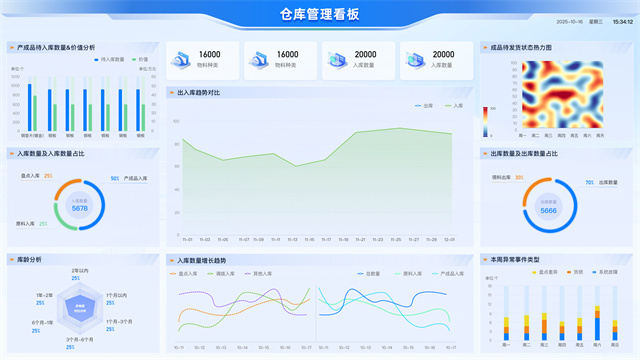The width and height of the screenshot is (640, 360).
Task: Click the orange arrow beside 成品待发货状态热力图
Action: point(485,48)
